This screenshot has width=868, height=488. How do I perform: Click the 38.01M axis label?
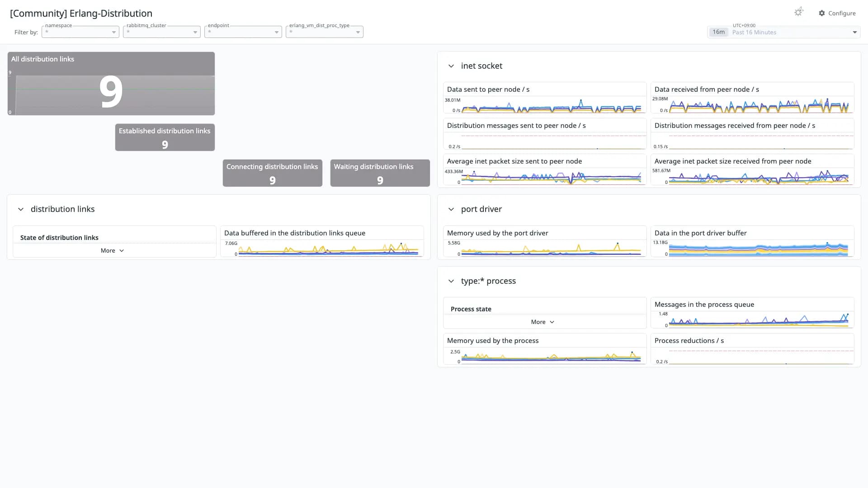point(453,100)
